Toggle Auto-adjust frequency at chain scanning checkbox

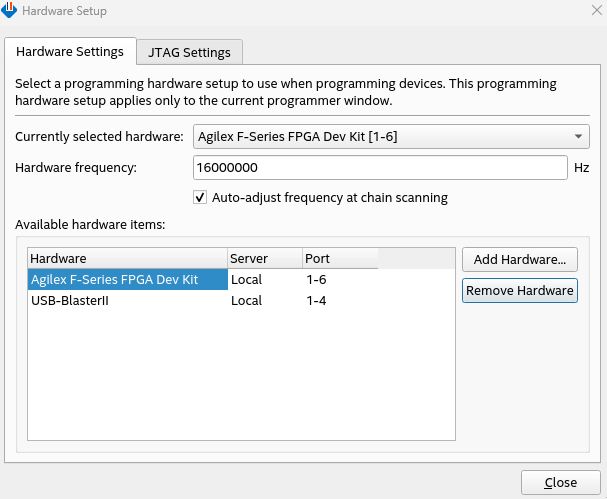tap(201, 197)
